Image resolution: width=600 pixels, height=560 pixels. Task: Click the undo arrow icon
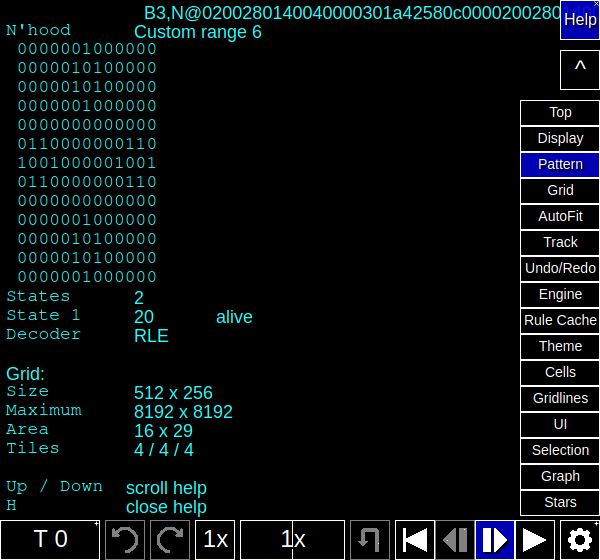coord(125,540)
